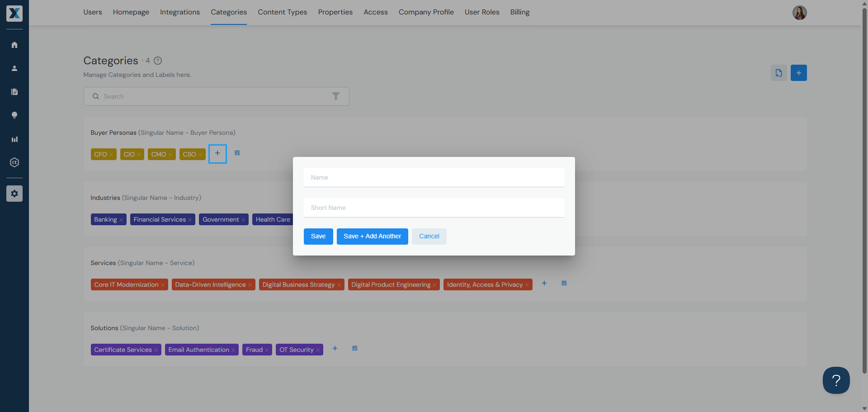
Task: Switch to the Homepage tab
Action: (x=131, y=12)
